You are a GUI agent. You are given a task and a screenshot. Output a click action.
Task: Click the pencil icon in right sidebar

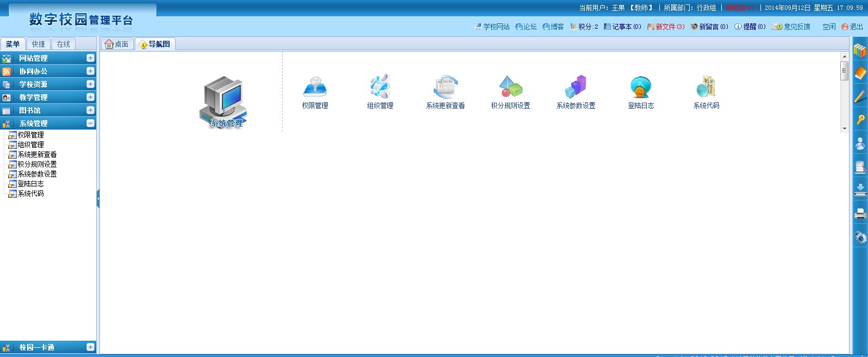point(860,97)
